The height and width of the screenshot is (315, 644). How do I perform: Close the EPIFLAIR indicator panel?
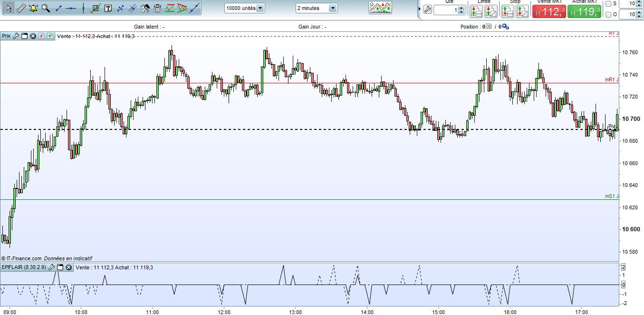[69, 267]
